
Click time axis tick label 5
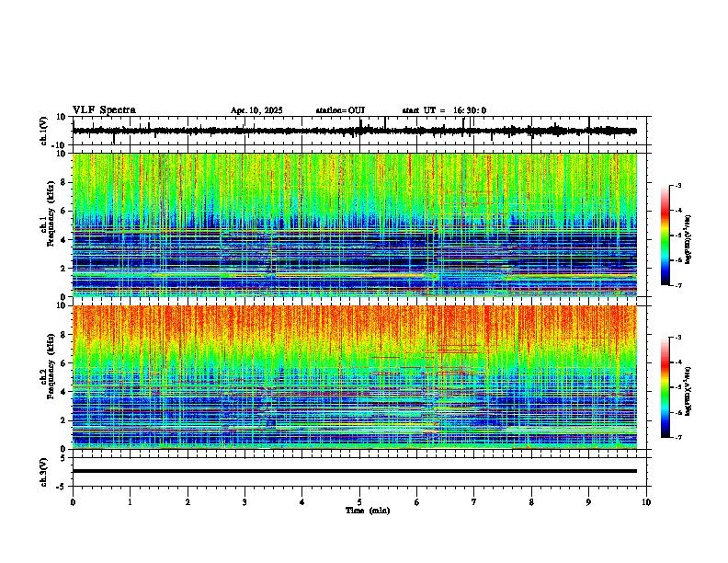[359, 502]
